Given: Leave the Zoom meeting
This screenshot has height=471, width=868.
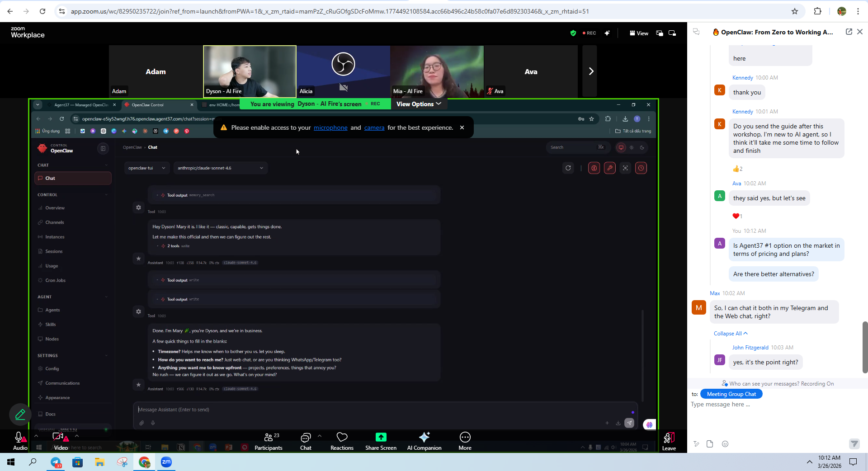Looking at the screenshot, I should point(669,441).
